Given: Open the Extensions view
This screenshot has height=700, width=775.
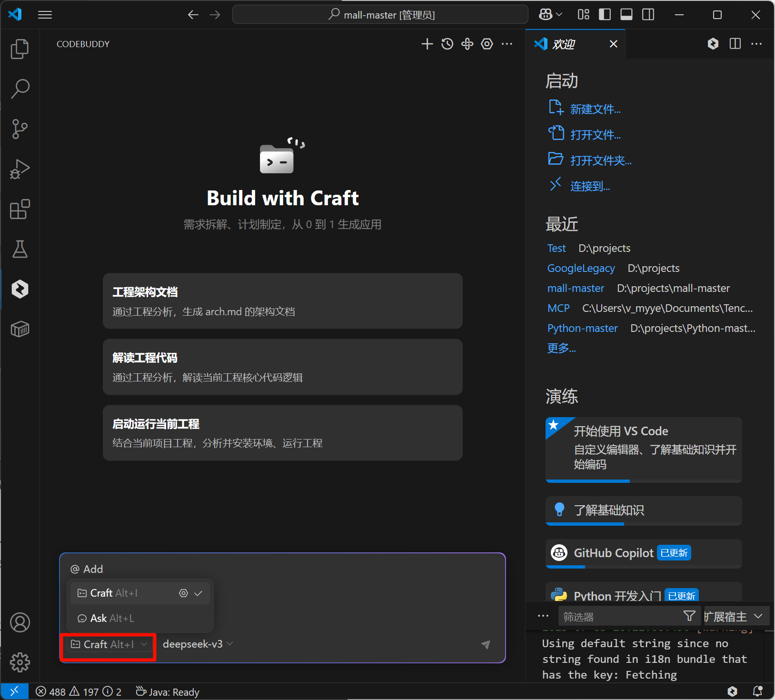Looking at the screenshot, I should pyautogui.click(x=20, y=209).
